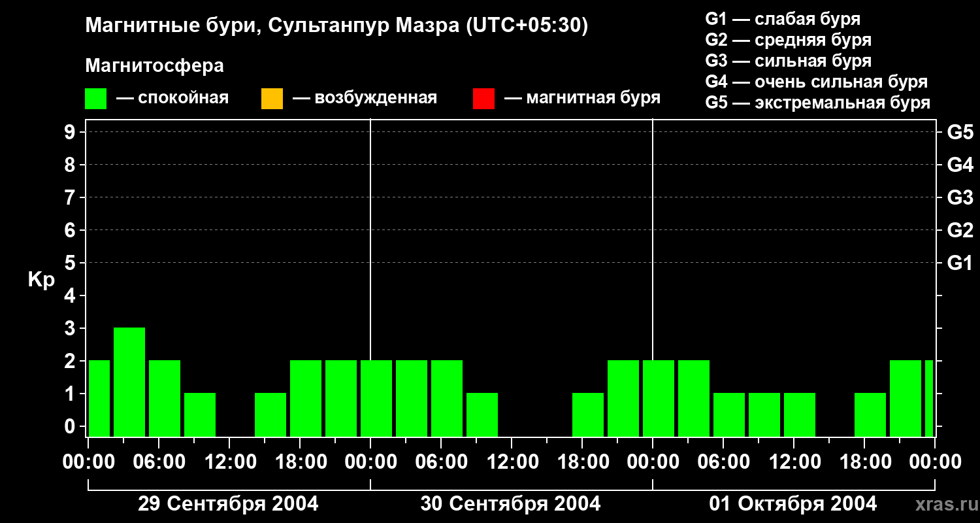The width and height of the screenshot is (980, 523).
Task: Click the 'Магнитосфера' heading
Action: click(x=154, y=66)
